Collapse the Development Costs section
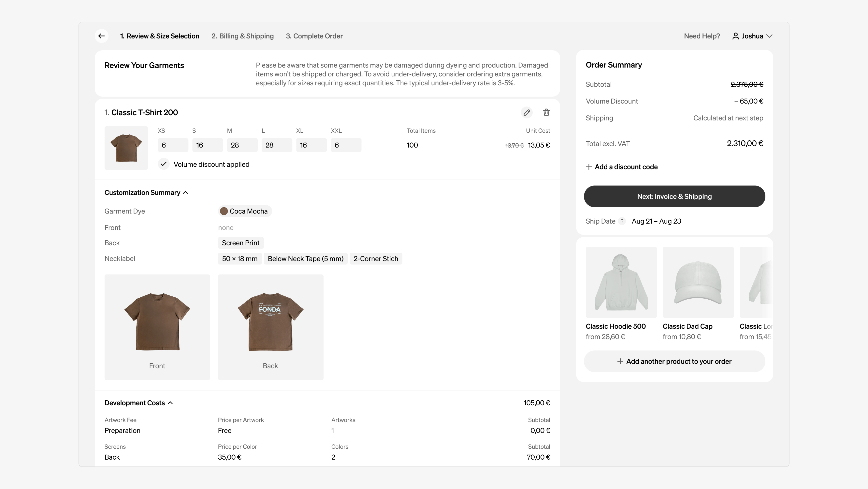 pos(170,403)
